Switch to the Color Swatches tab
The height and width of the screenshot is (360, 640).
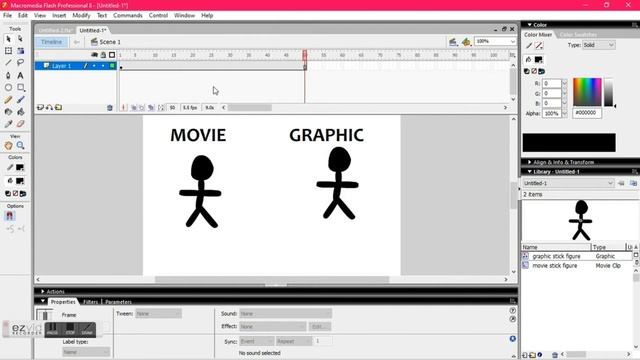pyautogui.click(x=578, y=35)
